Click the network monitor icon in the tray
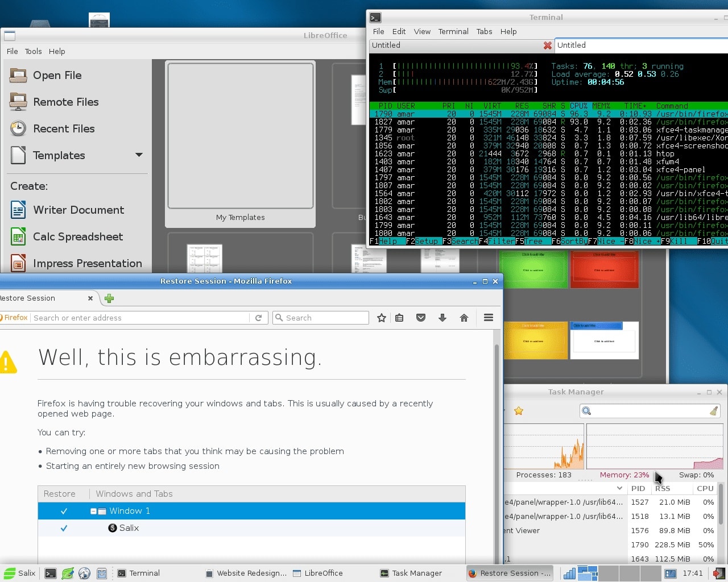728x582 pixels. pos(569,573)
